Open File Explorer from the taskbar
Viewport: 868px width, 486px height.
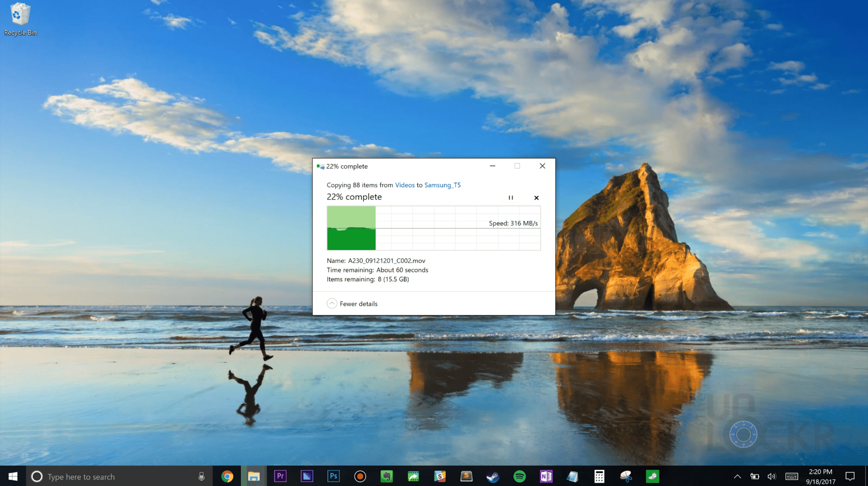(x=253, y=477)
